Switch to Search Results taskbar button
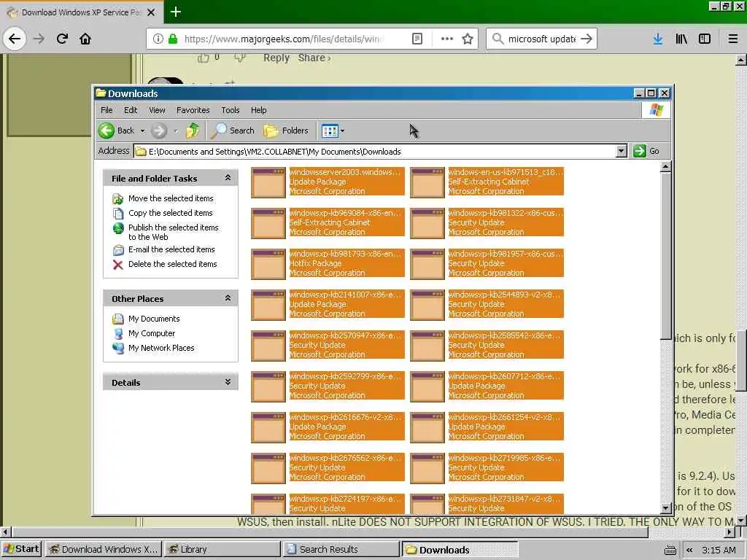Screen dimensions: 747x560 [x=341, y=549]
